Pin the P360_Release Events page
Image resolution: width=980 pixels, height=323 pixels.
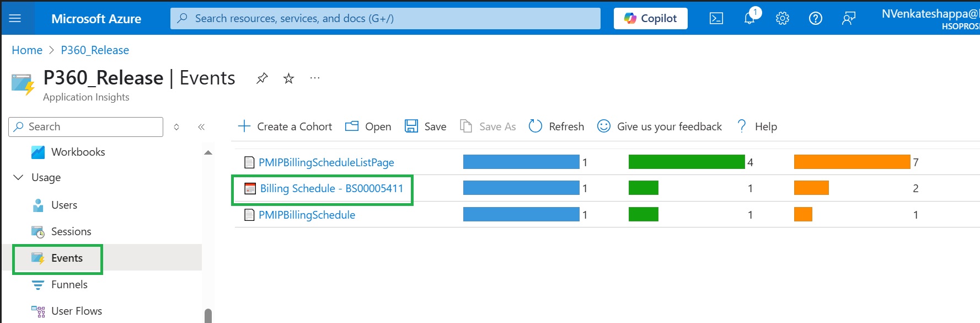262,78
